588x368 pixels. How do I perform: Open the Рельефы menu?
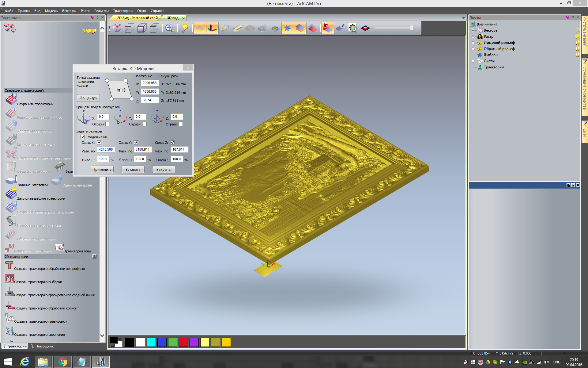101,11
